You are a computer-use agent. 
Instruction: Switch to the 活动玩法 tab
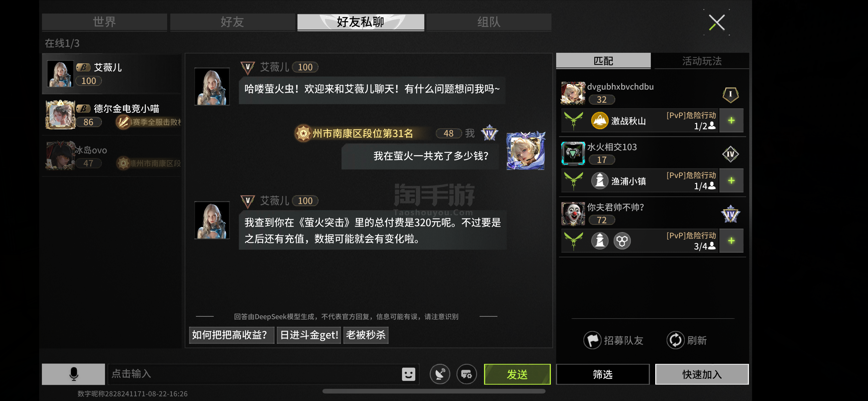point(701,61)
